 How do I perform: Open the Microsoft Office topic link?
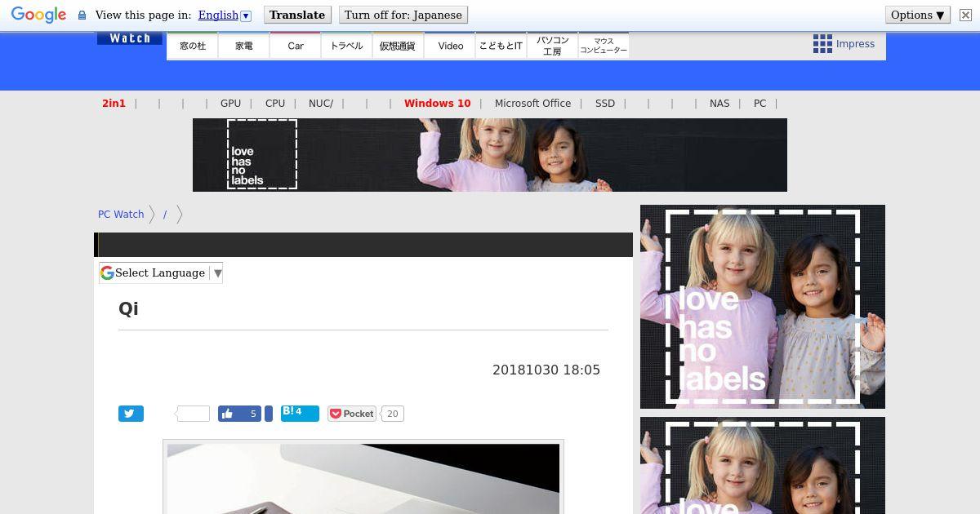(x=532, y=104)
